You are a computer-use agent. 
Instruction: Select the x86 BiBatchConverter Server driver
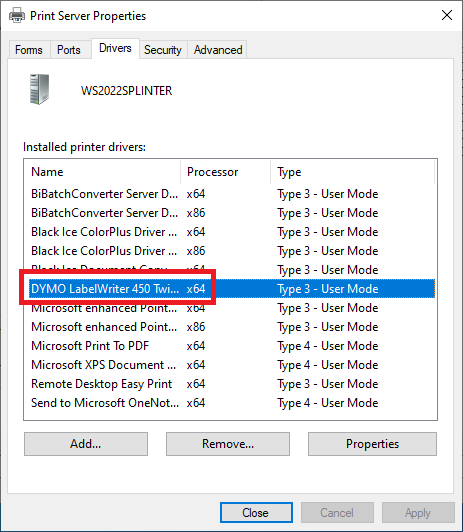coord(230,213)
